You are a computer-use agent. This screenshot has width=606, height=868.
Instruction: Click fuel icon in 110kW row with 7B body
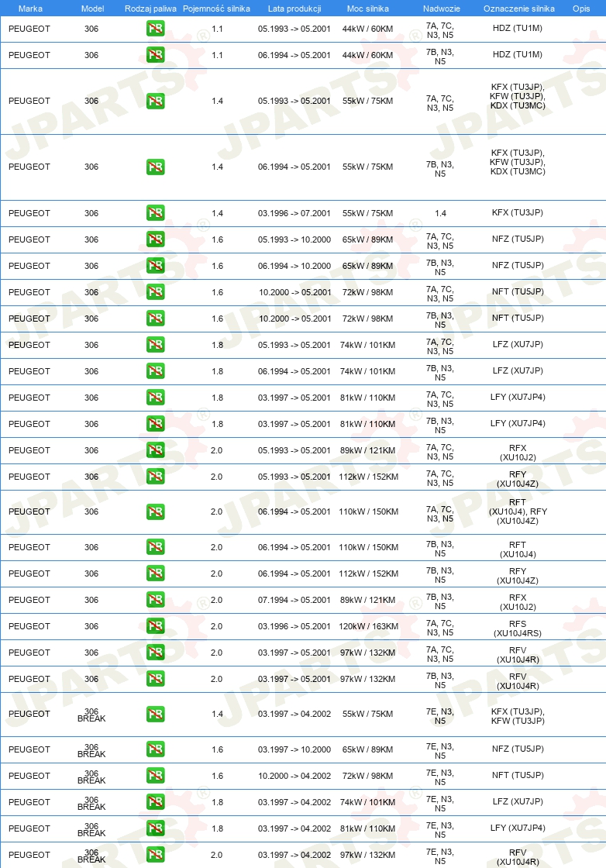pyautogui.click(x=156, y=547)
